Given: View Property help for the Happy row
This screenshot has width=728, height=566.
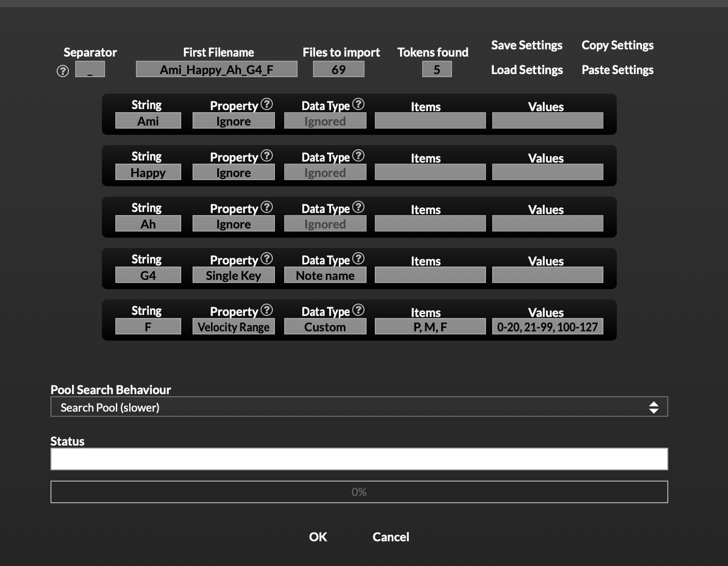Looking at the screenshot, I should pyautogui.click(x=267, y=155).
